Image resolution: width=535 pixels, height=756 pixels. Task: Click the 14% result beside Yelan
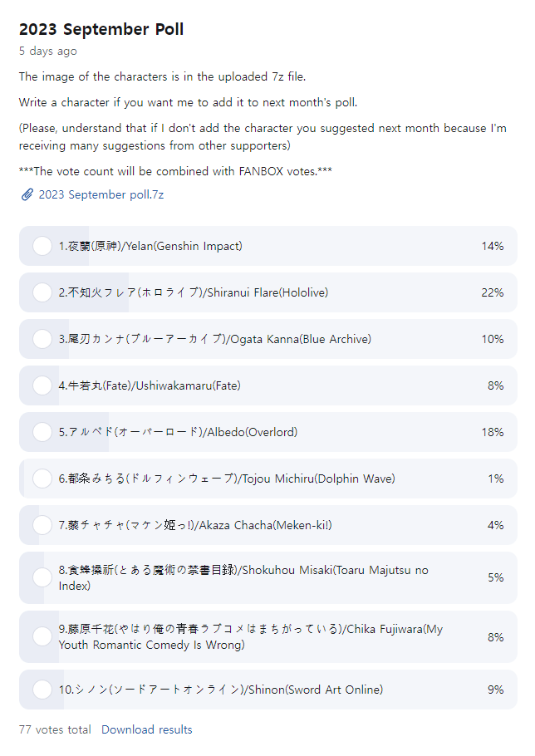[x=492, y=246]
